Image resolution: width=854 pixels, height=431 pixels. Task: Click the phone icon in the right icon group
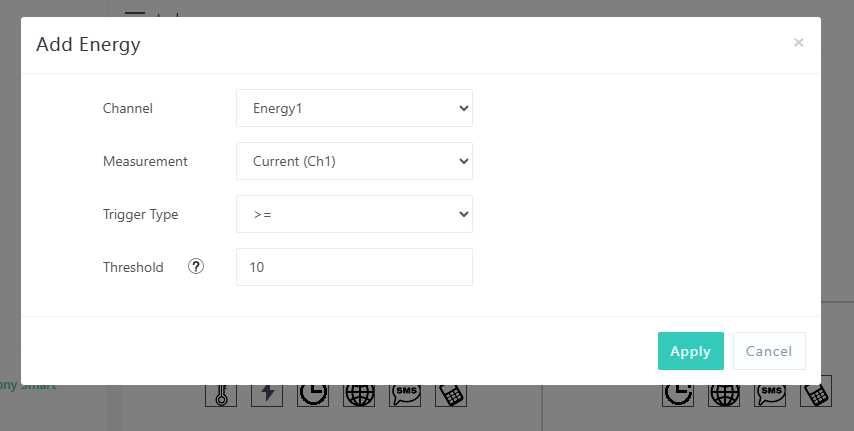coord(816,394)
